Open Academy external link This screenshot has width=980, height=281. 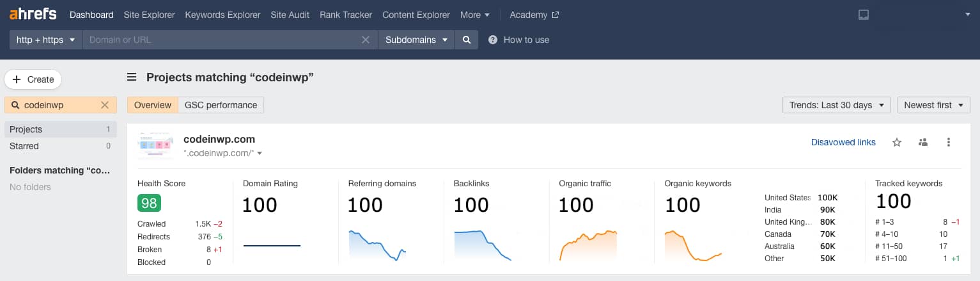pyautogui.click(x=534, y=15)
